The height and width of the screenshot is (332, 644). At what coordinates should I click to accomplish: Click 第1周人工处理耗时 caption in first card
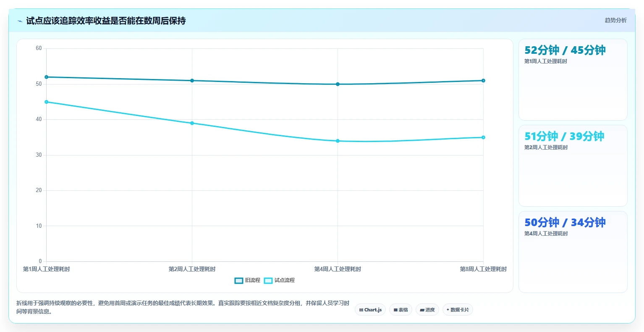pyautogui.click(x=545, y=61)
